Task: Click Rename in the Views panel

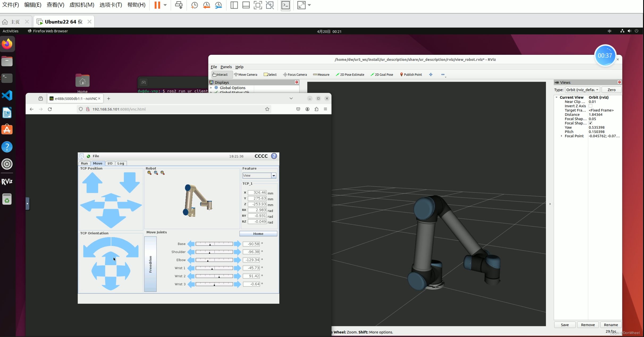Action: pos(611,325)
